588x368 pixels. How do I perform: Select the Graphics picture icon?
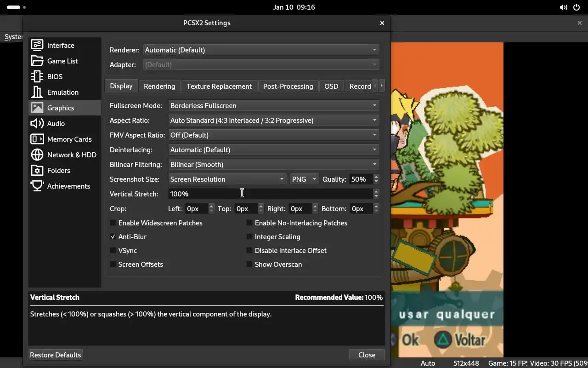coord(37,108)
